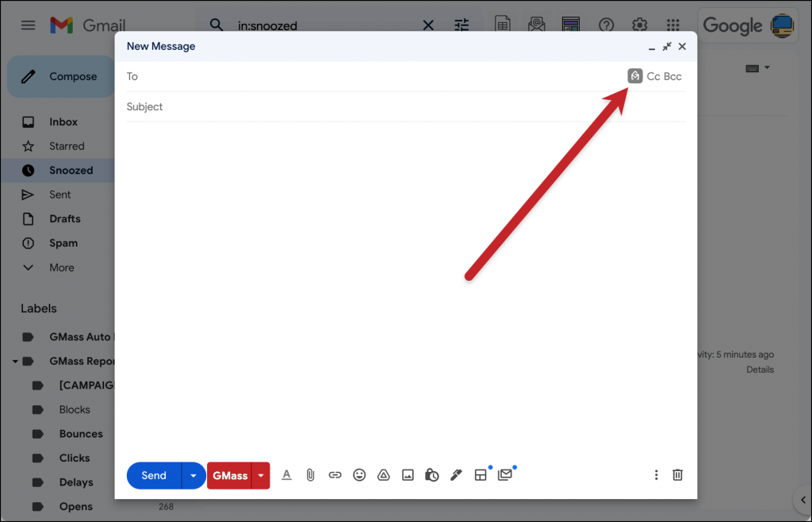Open text formatting options
The image size is (812, 522).
pos(287,474)
